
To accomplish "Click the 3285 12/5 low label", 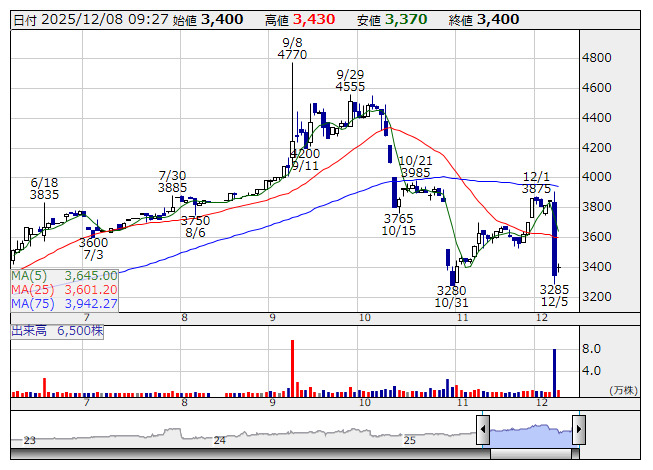I will click(x=554, y=295).
